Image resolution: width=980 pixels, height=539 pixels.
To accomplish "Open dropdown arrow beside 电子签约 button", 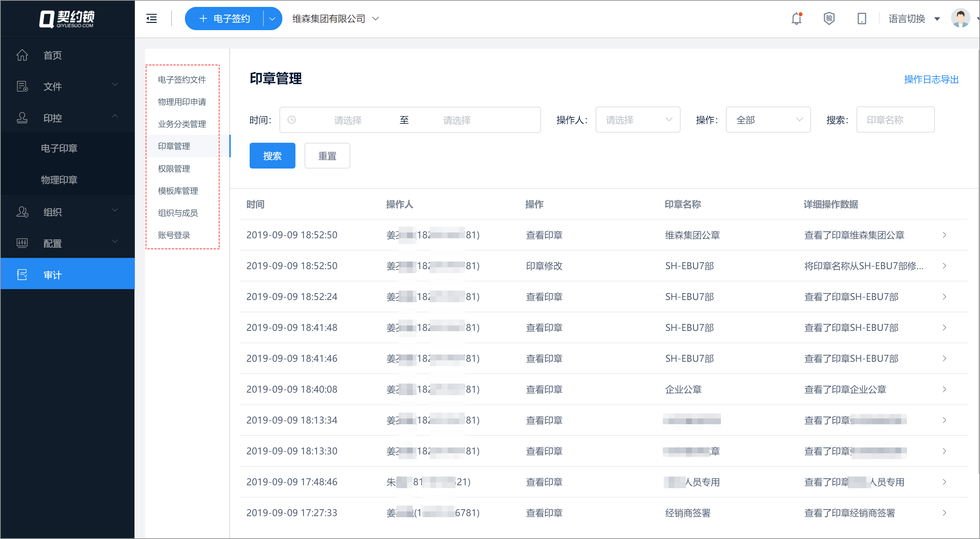I will (273, 19).
